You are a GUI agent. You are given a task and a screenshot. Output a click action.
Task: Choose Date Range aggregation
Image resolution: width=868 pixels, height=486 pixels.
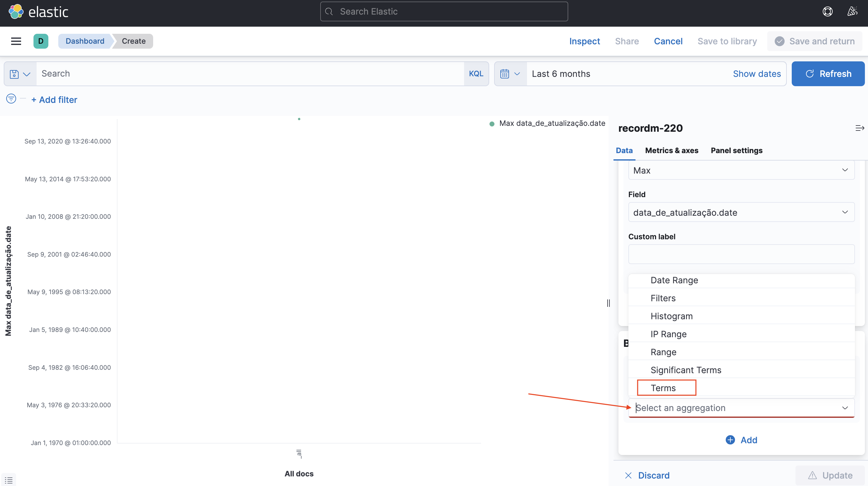click(x=741, y=280)
